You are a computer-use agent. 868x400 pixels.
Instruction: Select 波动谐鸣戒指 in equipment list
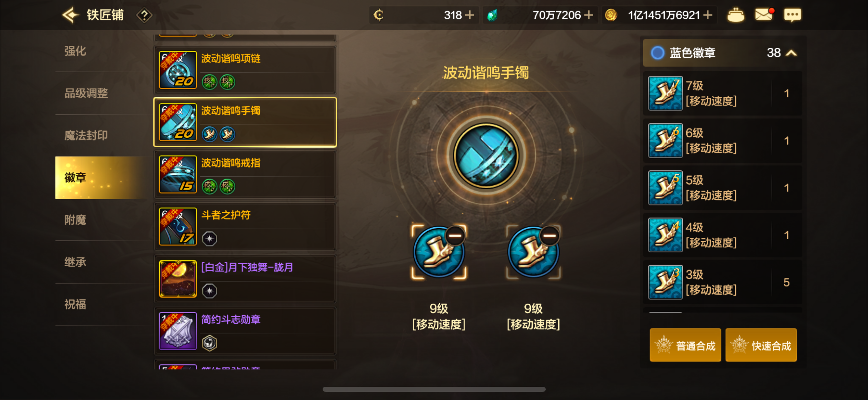(x=245, y=174)
